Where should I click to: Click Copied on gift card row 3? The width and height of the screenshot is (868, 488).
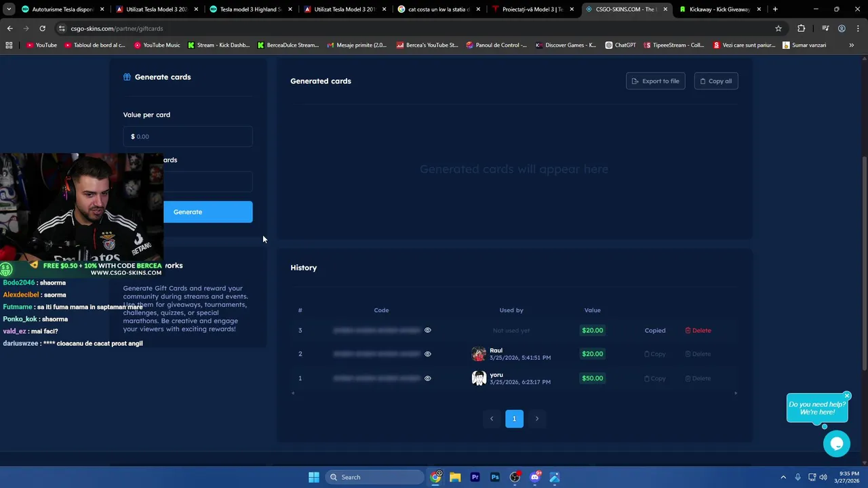coord(654,331)
